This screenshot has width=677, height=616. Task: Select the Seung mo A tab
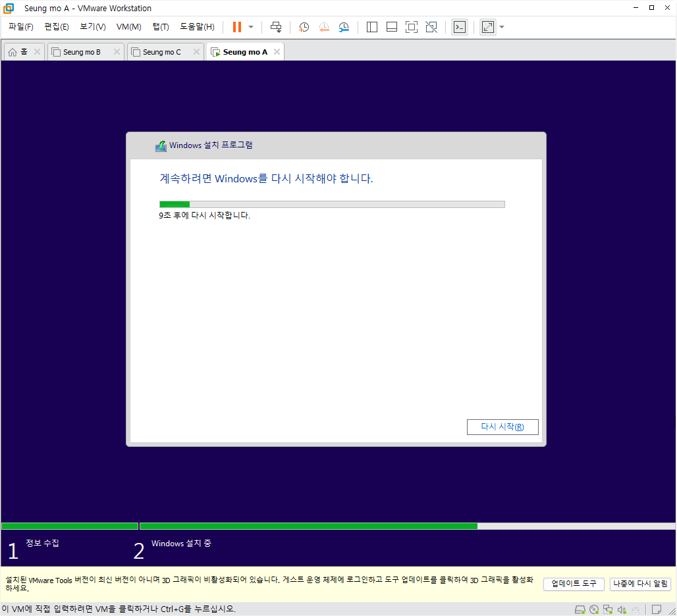coord(245,52)
